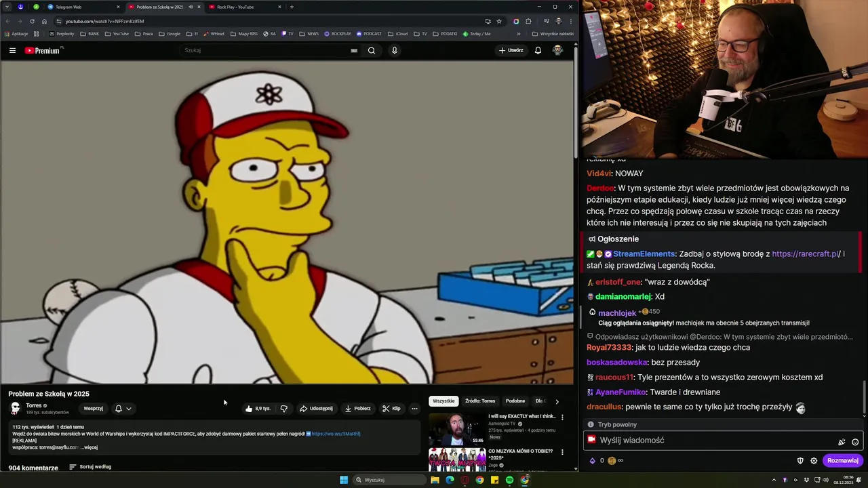Screen dimensions: 868x488
Task: Open File Explorer from the taskbar
Action: 435,480
